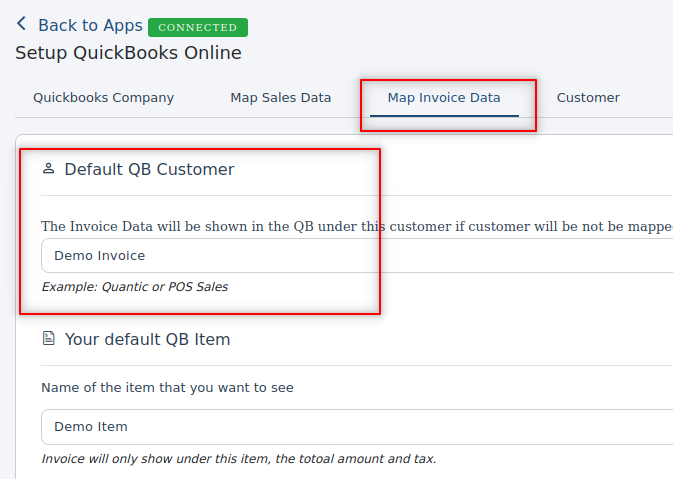This screenshot has width=673, height=479.
Task: Open the Customer tab
Action: 588,98
